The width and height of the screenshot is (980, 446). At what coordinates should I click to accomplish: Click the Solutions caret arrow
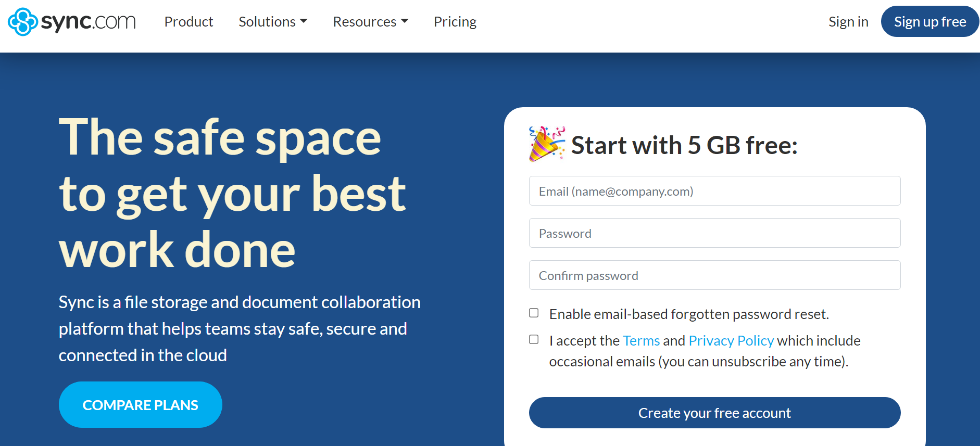click(304, 21)
